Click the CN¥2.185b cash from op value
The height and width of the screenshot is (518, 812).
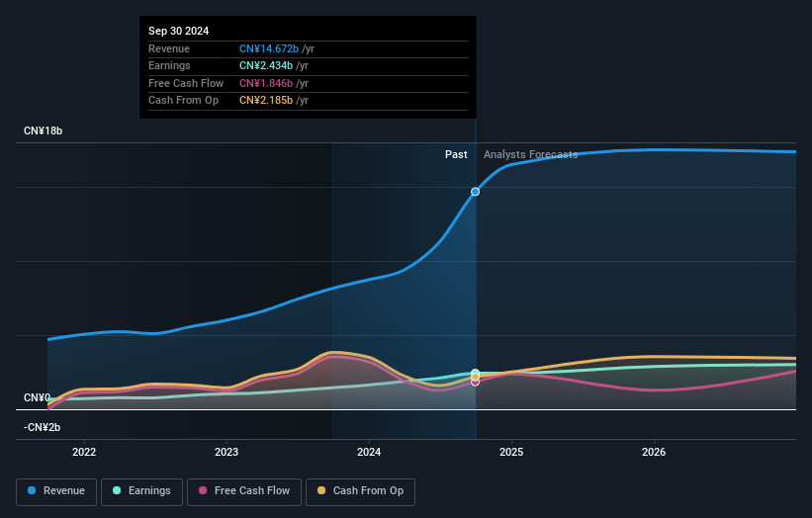pyautogui.click(x=266, y=101)
